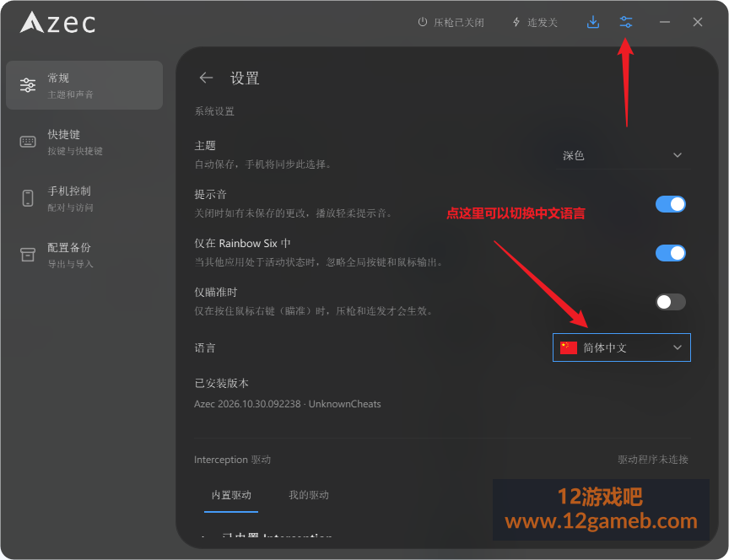Click the version text Azec 2026.10.30.092238
729x560 pixels.
point(247,404)
